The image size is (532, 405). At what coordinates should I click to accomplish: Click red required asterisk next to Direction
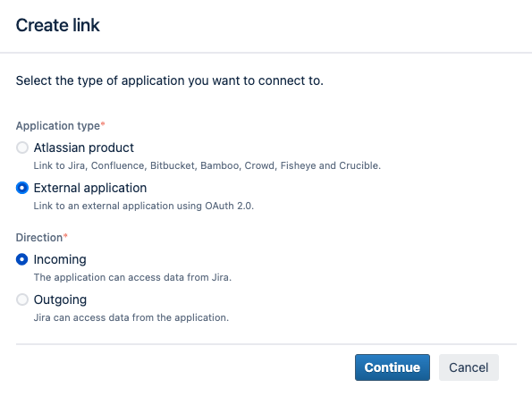[65, 236]
